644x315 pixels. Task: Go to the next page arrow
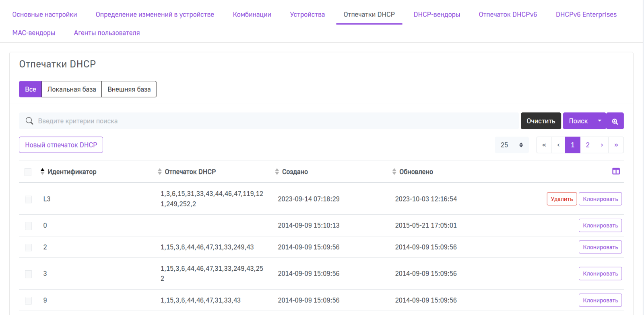click(602, 145)
